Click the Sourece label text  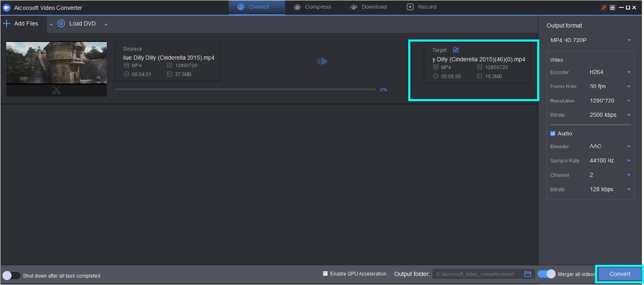[133, 49]
